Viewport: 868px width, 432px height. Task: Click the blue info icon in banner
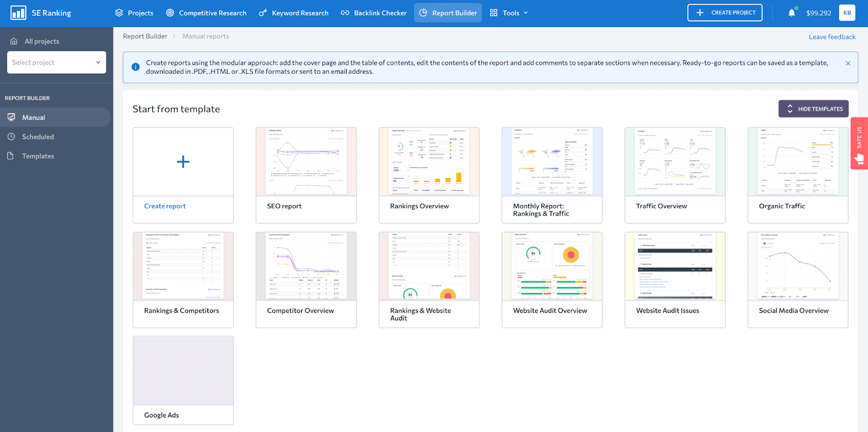coord(136,67)
